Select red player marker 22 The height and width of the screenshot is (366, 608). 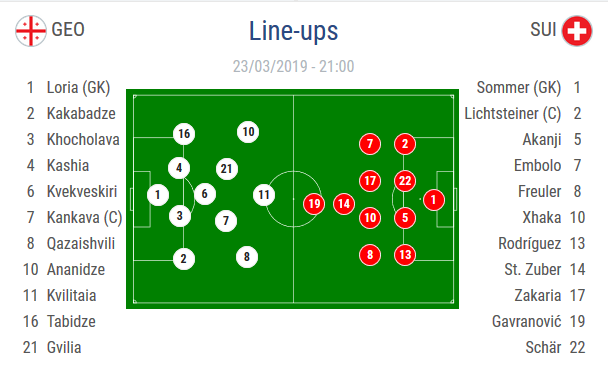click(x=405, y=181)
